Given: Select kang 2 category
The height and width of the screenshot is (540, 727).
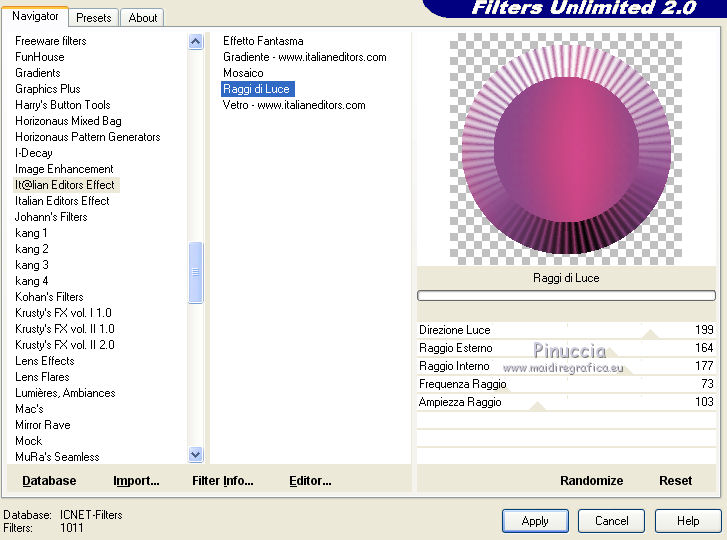Looking at the screenshot, I should tap(32, 249).
